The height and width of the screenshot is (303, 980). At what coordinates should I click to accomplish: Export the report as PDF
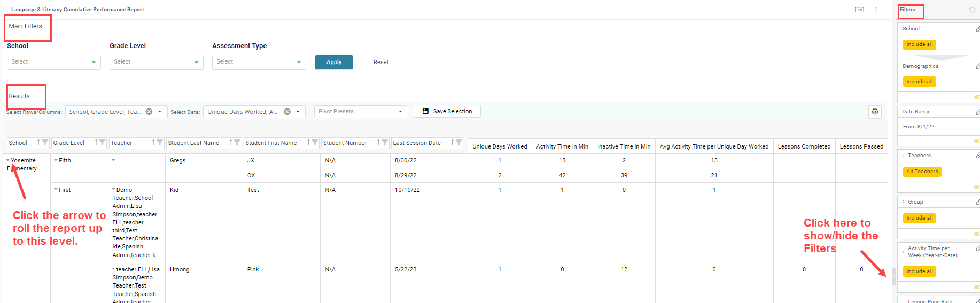(x=859, y=10)
